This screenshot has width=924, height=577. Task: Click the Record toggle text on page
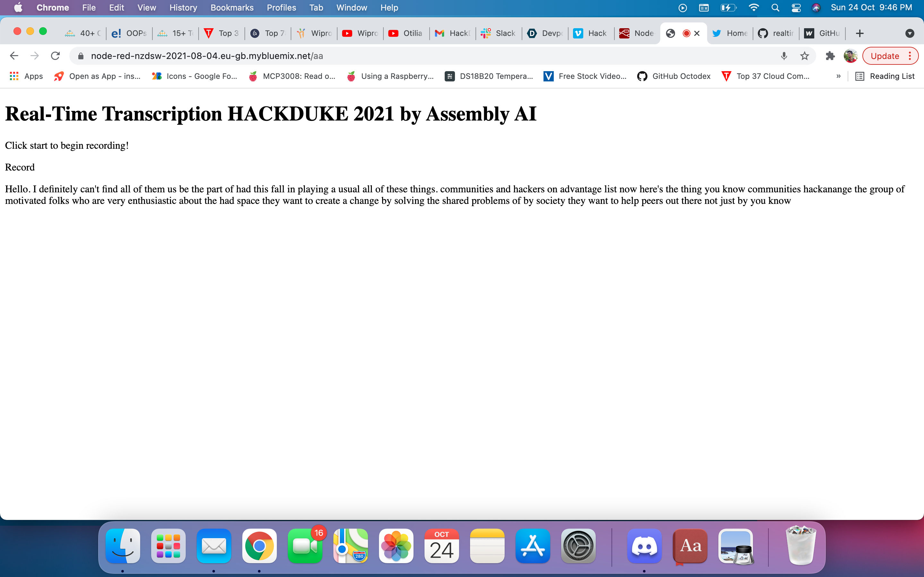[x=20, y=167]
